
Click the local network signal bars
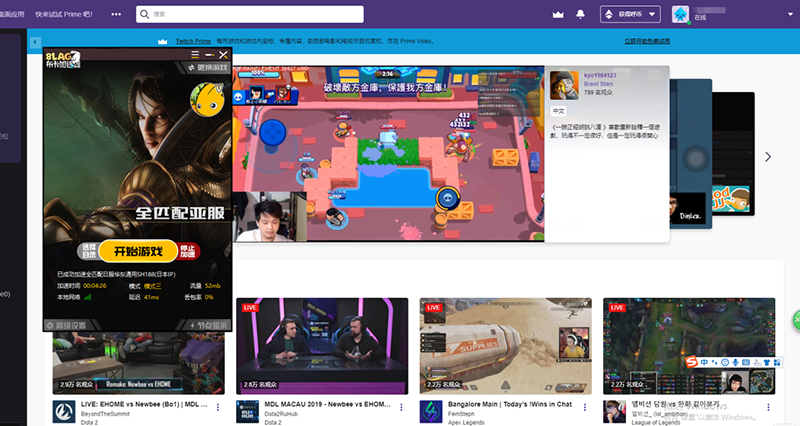[x=88, y=297]
